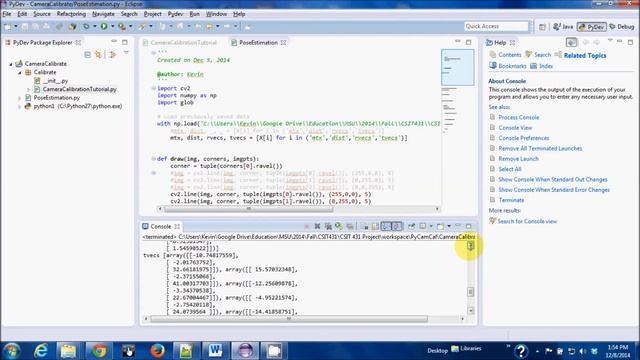Switch to PyDev perspective button

pyautogui.click(x=592, y=27)
